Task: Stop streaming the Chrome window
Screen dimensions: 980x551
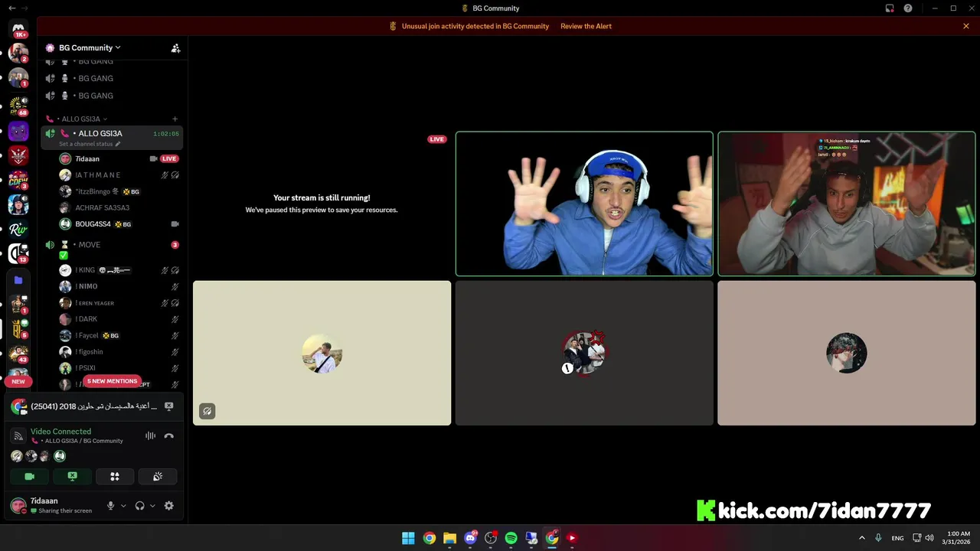Action: pyautogui.click(x=169, y=406)
